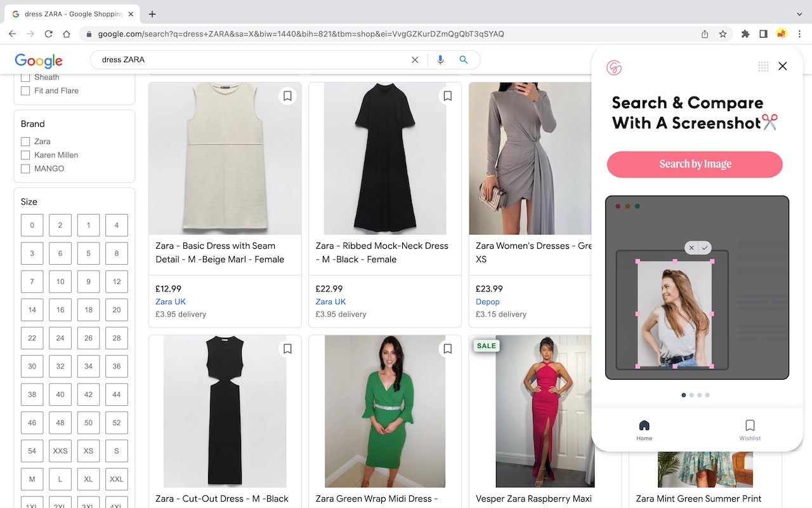This screenshot has height=508, width=812.
Task: Choose size XXL filter
Action: 117,479
